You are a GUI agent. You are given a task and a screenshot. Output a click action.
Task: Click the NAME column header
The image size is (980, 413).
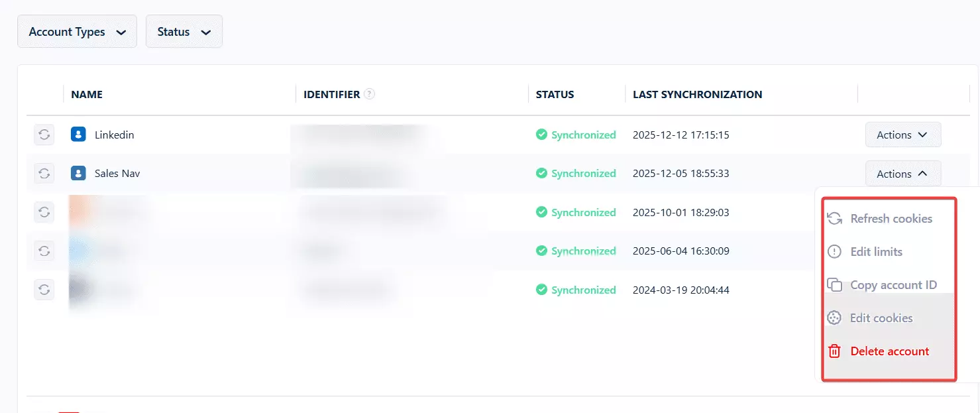point(86,94)
